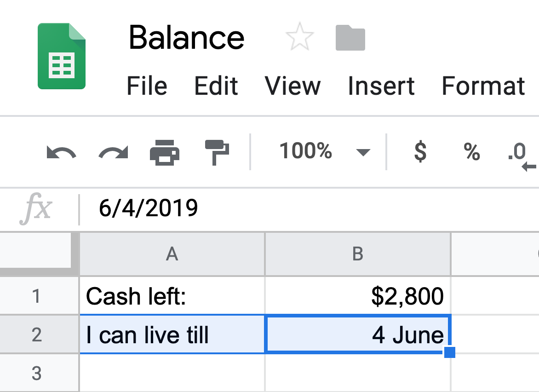Viewport: 539px width, 392px height.
Task: Select column A header
Action: [172, 254]
